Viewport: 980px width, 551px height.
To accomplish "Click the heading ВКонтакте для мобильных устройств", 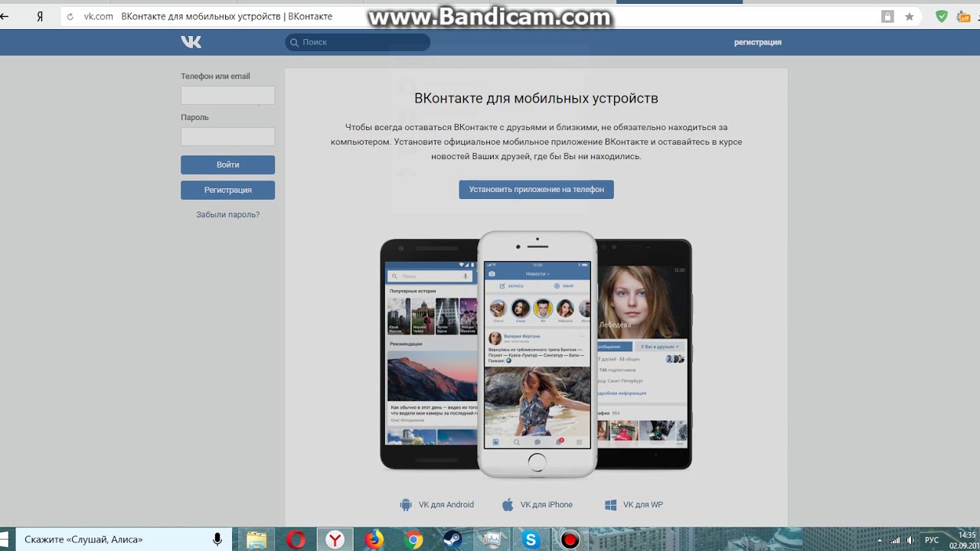I will pyautogui.click(x=536, y=98).
